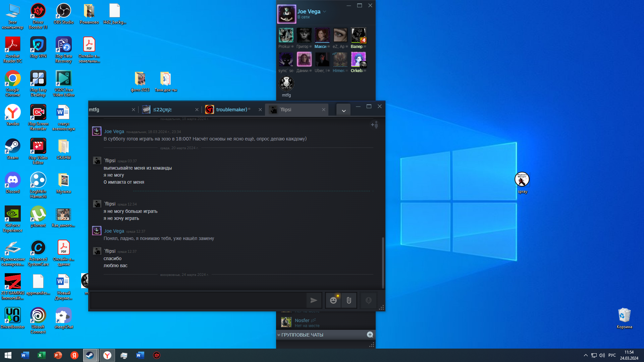Open Orkeb friend avatar
The image size is (644, 362).
click(359, 59)
